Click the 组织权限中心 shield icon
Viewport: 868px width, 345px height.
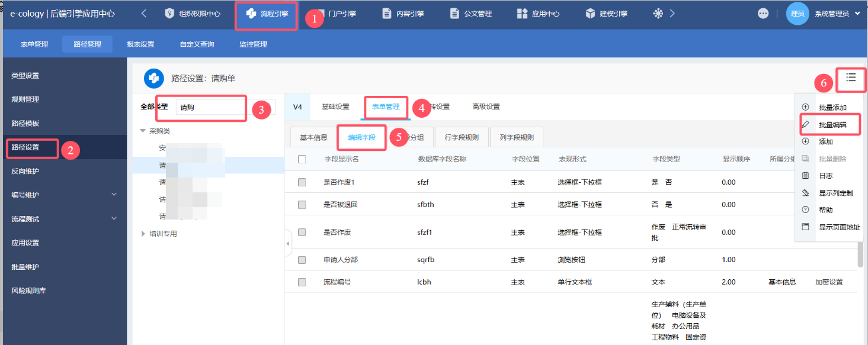(169, 14)
